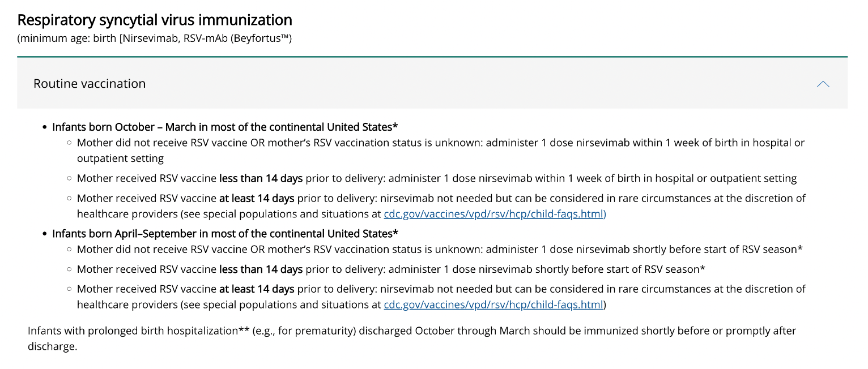The width and height of the screenshot is (868, 369).
Task: Select the Infants born October – March bullet
Action: point(225,127)
